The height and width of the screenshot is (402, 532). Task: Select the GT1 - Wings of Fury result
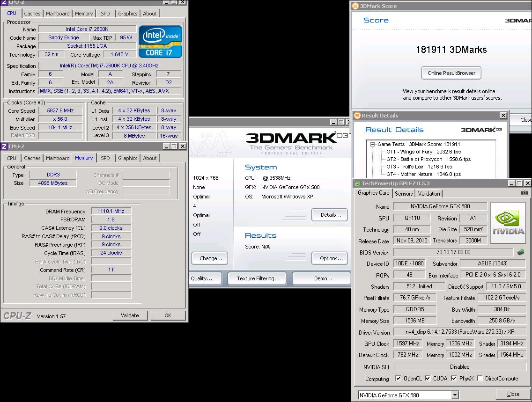pyautogui.click(x=423, y=152)
